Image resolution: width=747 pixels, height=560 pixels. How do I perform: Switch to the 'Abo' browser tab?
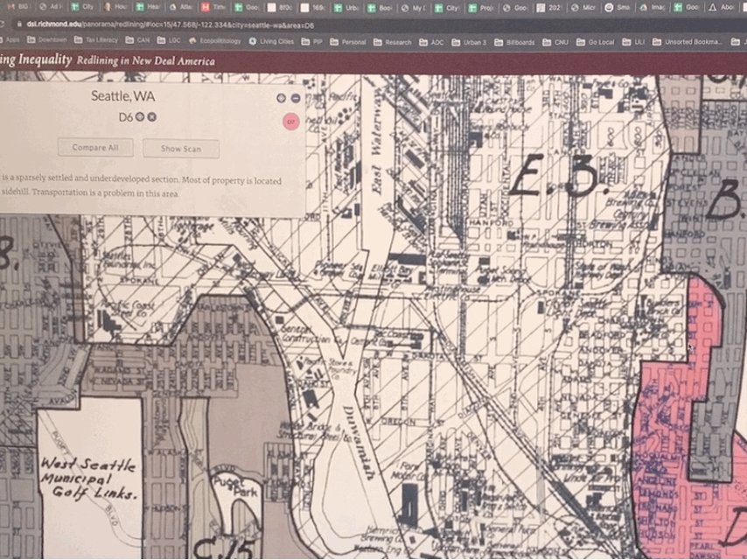click(722, 8)
